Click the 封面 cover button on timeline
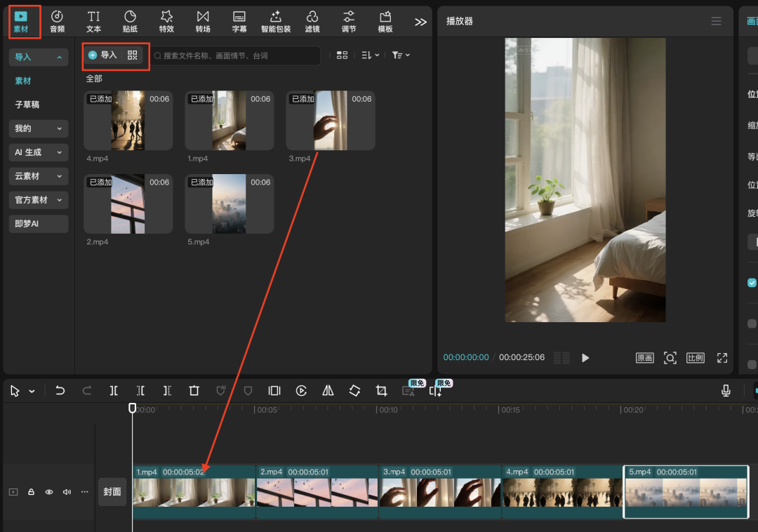758x532 pixels. (x=112, y=492)
